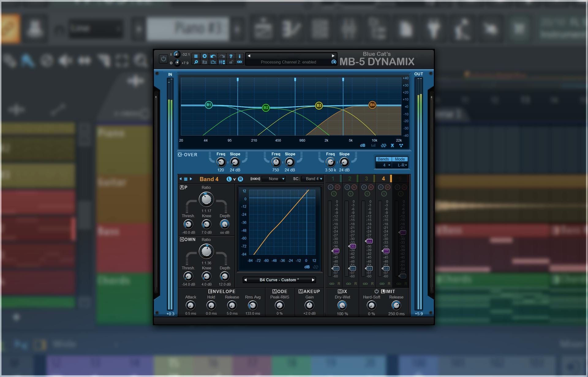Open band preset menu list icon
588x377 pixels.
point(186,179)
